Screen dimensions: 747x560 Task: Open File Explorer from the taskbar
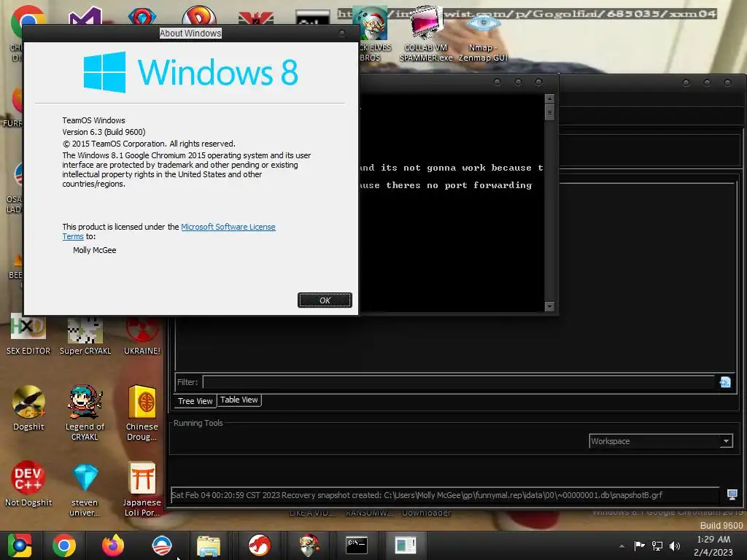click(209, 545)
